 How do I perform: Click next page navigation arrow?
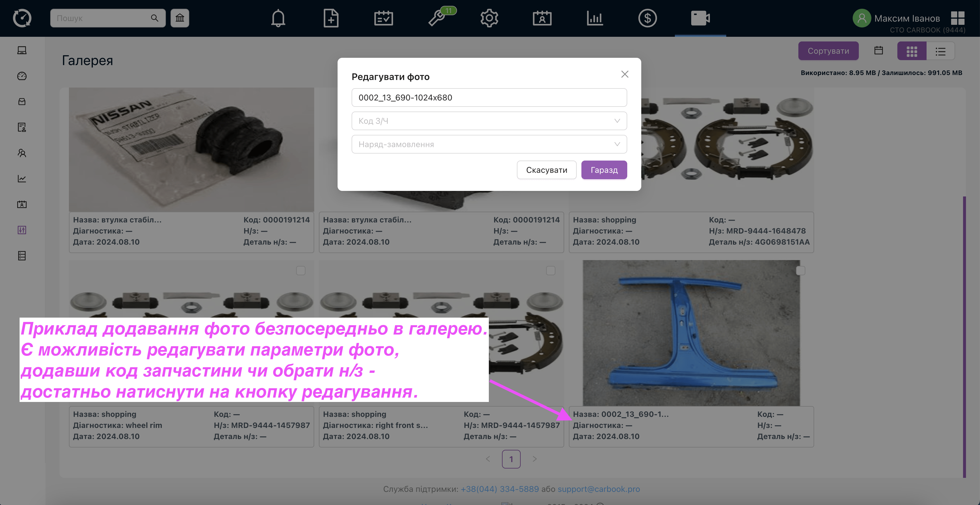(x=534, y=459)
